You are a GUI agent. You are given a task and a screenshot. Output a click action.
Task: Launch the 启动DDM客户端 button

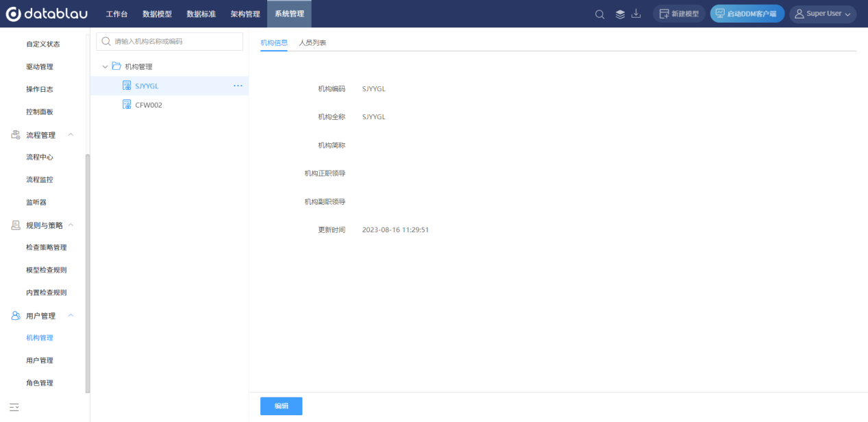tap(747, 14)
